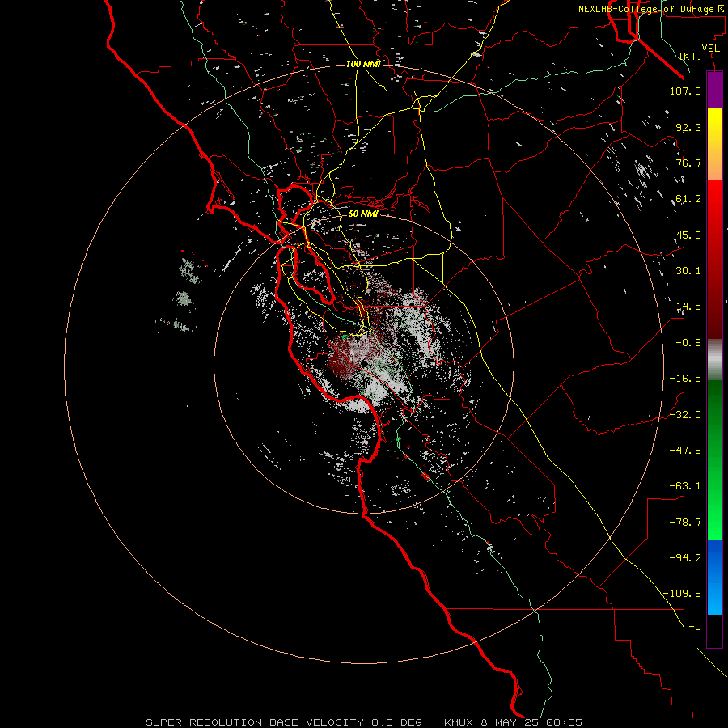Click the 76.7 velocity scale value

click(688, 163)
